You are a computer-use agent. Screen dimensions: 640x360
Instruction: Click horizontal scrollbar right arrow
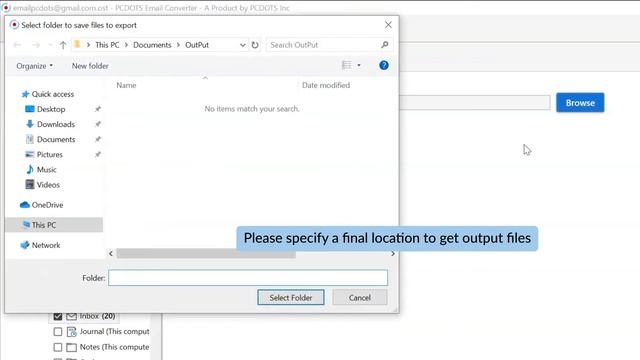[393, 253]
